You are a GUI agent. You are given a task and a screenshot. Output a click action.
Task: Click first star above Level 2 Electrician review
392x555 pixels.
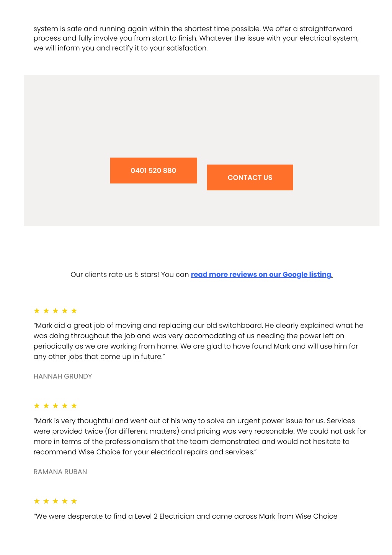coord(37,501)
